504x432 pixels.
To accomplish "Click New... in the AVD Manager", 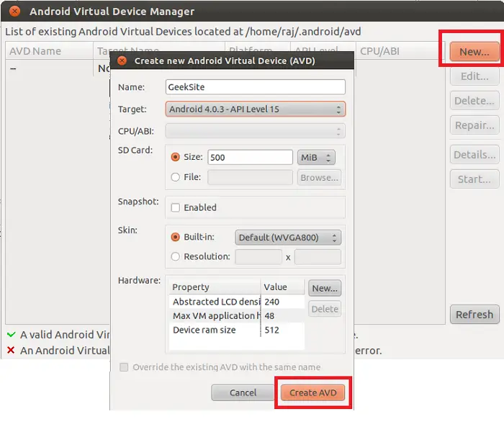I will coord(474,51).
